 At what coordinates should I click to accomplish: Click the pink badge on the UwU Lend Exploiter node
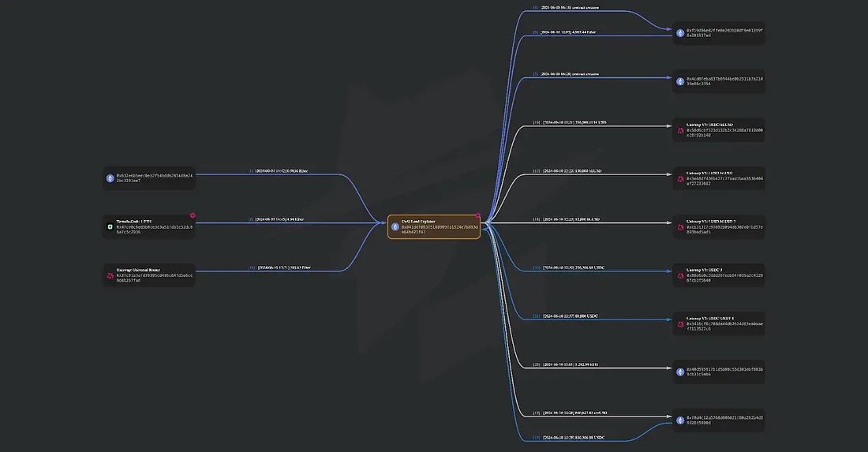pyautogui.click(x=477, y=215)
